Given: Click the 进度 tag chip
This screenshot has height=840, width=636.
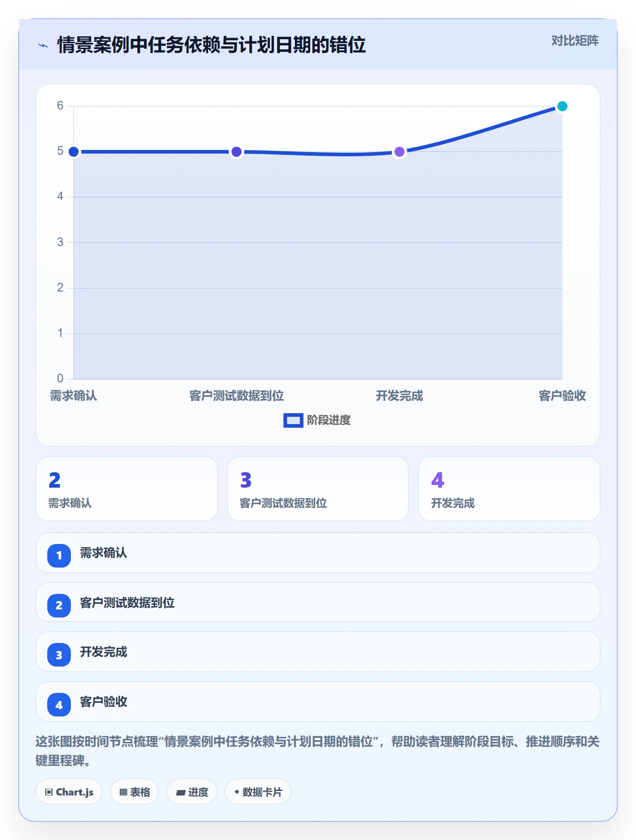Looking at the screenshot, I should 192,792.
